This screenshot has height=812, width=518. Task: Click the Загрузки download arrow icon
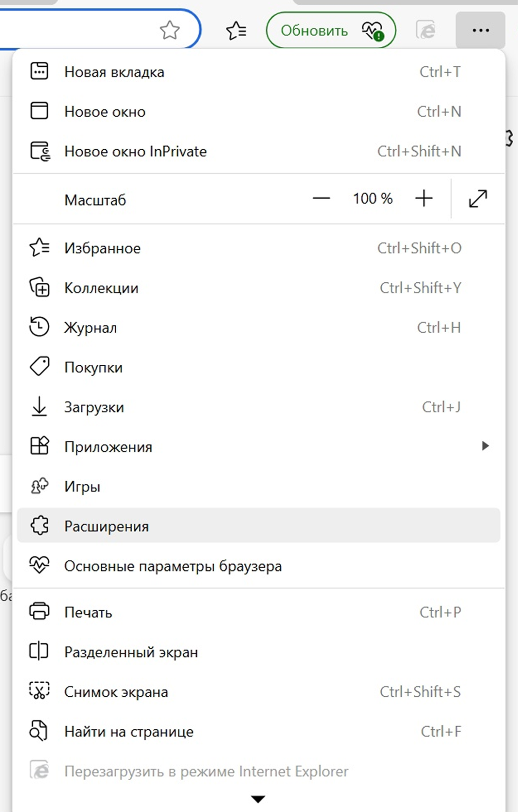pyautogui.click(x=39, y=407)
